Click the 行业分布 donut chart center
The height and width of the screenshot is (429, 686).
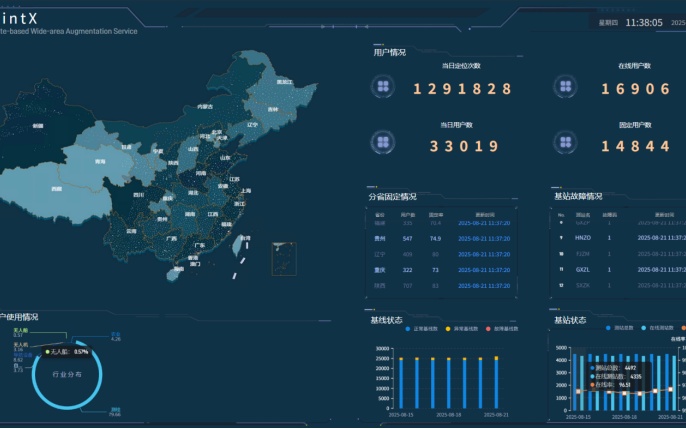coord(68,375)
